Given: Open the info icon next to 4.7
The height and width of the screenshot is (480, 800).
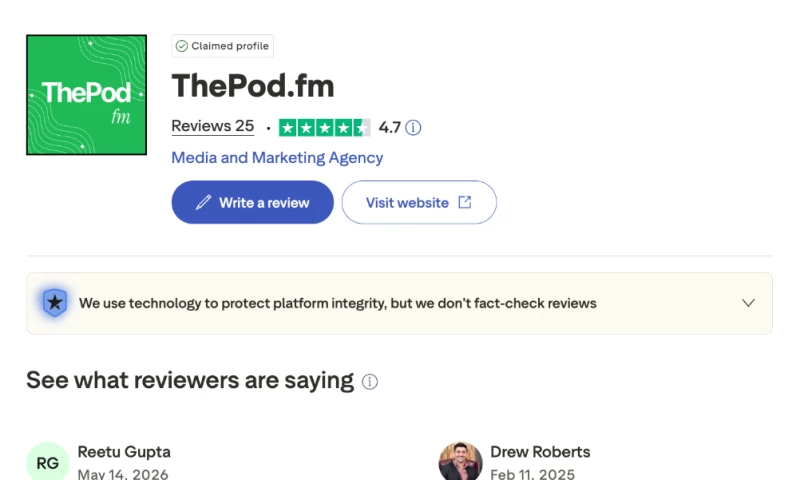Looking at the screenshot, I should click(413, 128).
